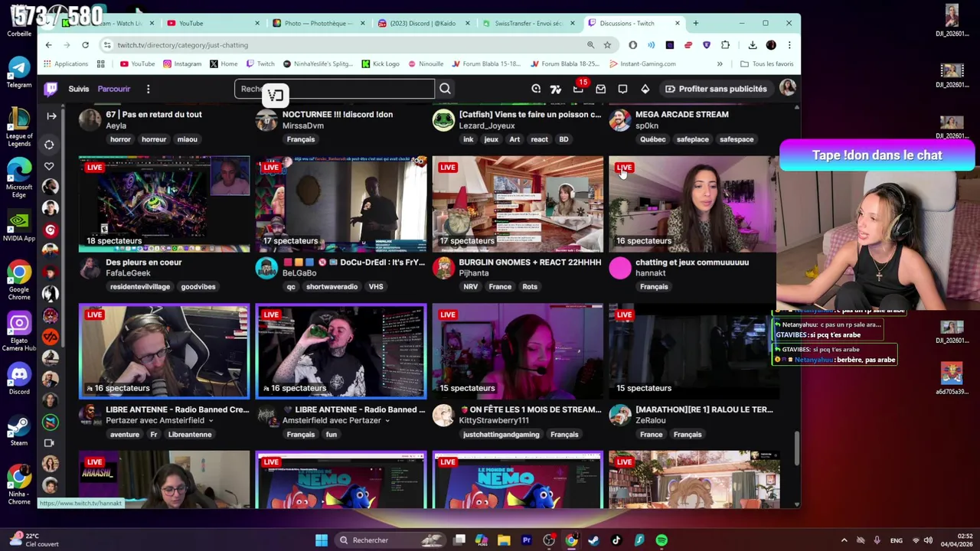Viewport: 980px width, 551px height.
Task: Open the zoom magnifier icon in address bar
Action: coord(590,45)
